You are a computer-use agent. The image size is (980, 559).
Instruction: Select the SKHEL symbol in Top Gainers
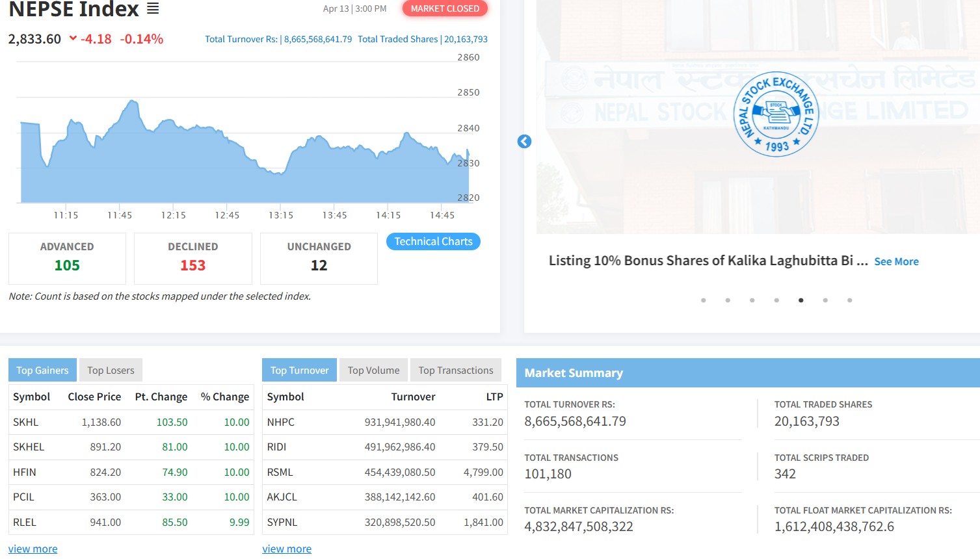pyautogui.click(x=29, y=447)
